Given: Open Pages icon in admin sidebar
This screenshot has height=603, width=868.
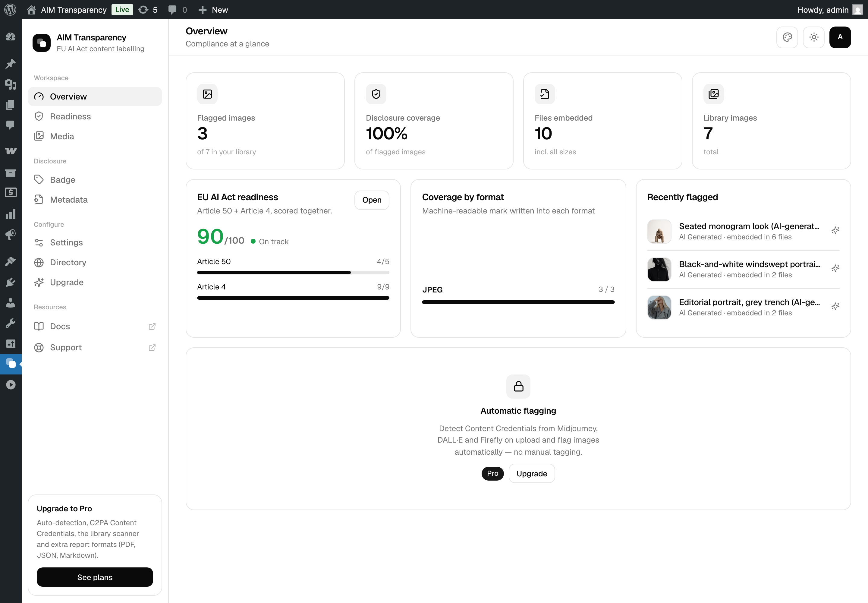Looking at the screenshot, I should point(11,105).
